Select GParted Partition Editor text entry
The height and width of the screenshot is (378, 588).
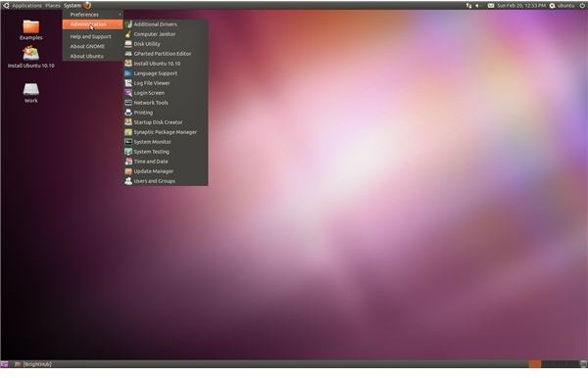click(x=163, y=54)
